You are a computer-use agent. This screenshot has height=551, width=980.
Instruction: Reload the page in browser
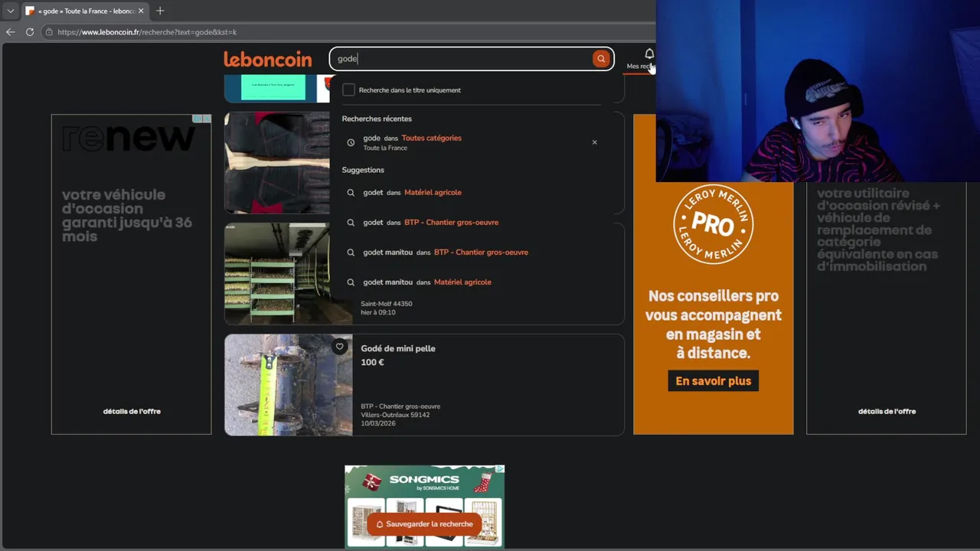pyautogui.click(x=30, y=32)
